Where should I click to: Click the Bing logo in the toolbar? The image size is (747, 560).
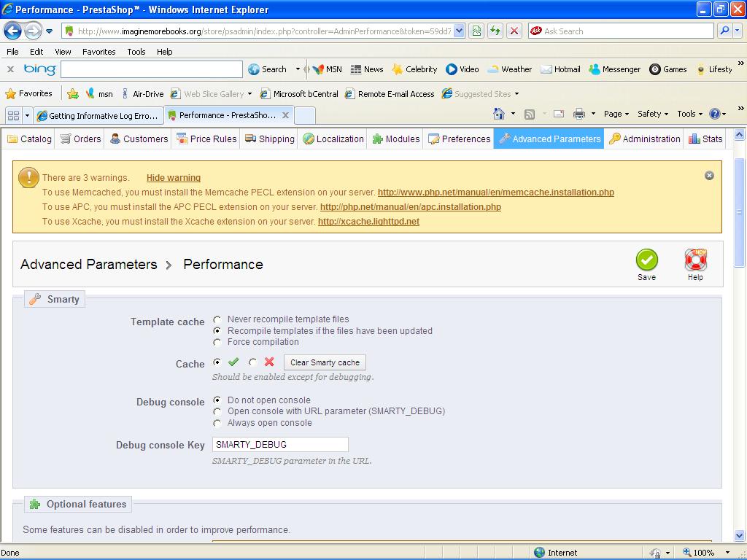tap(39, 69)
